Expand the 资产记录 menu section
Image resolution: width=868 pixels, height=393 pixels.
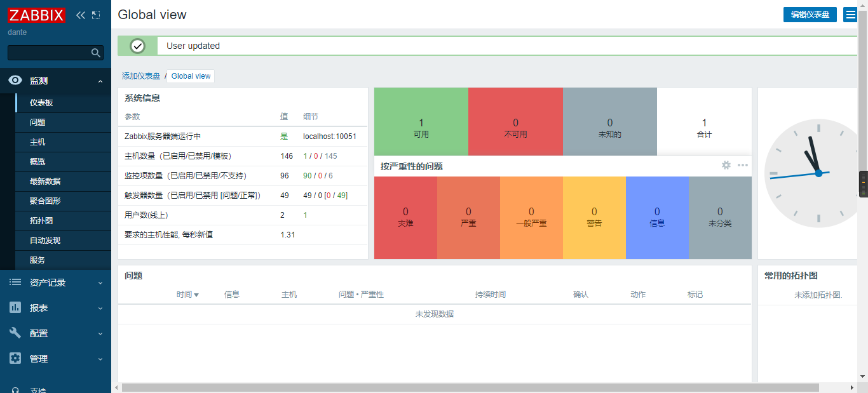[100, 283]
